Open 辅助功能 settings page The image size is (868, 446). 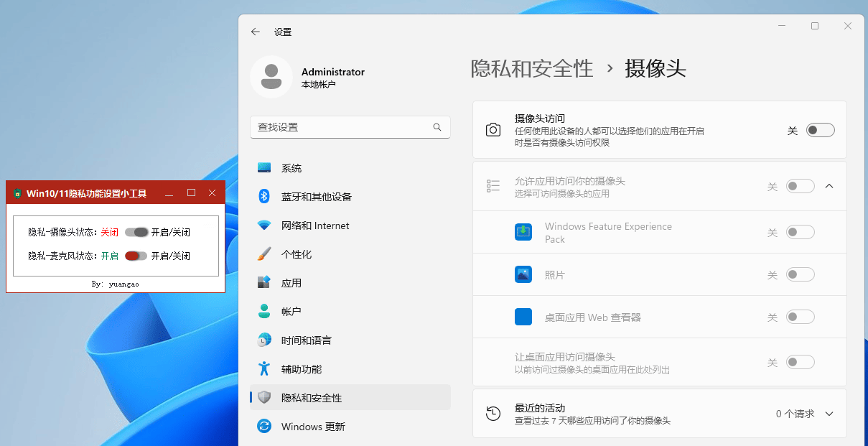307,368
